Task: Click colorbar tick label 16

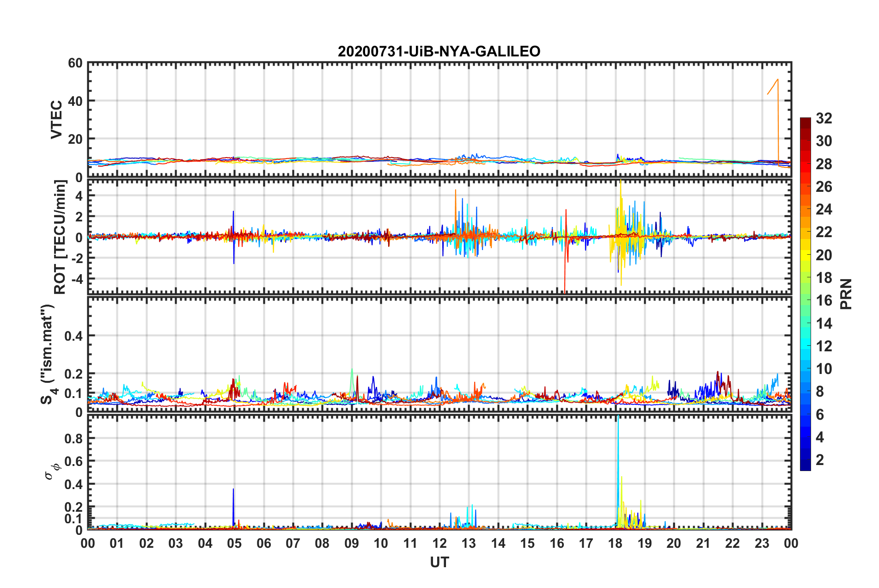Action: 824,300
